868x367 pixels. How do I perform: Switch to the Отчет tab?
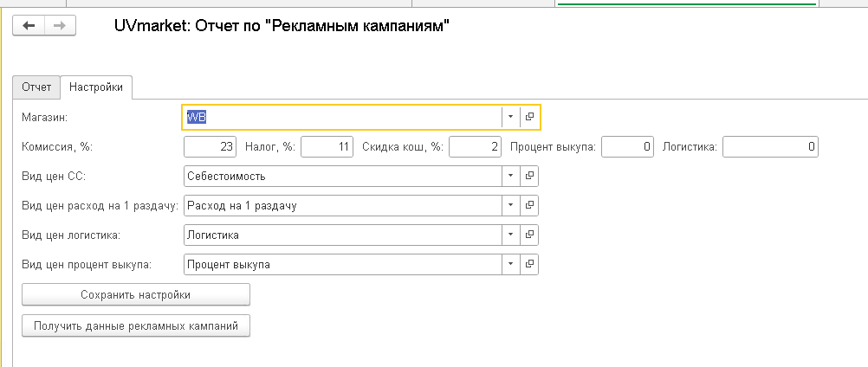tap(36, 87)
